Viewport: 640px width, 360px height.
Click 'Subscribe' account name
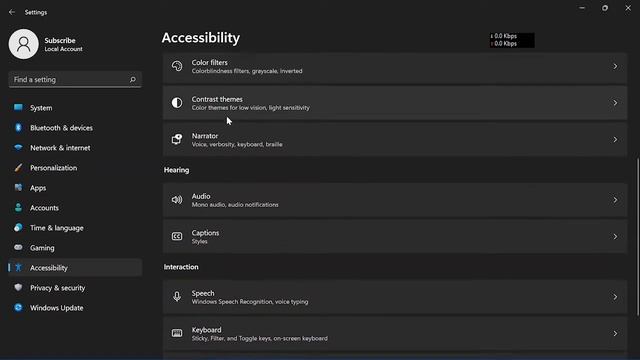point(60,40)
